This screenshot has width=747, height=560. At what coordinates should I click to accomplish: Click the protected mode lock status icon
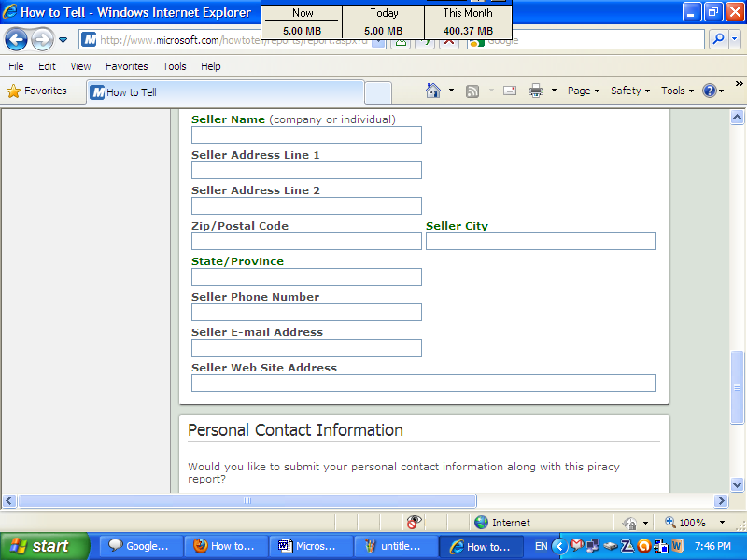629,523
